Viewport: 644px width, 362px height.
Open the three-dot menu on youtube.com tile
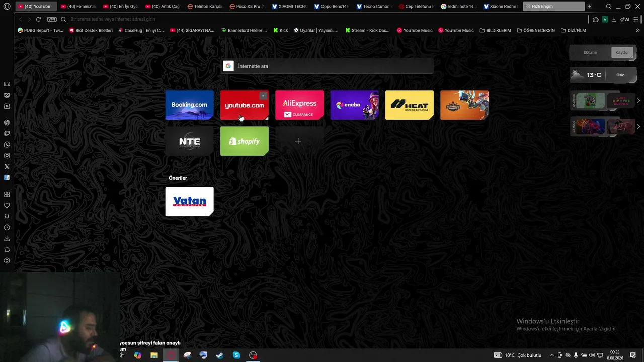point(263,96)
